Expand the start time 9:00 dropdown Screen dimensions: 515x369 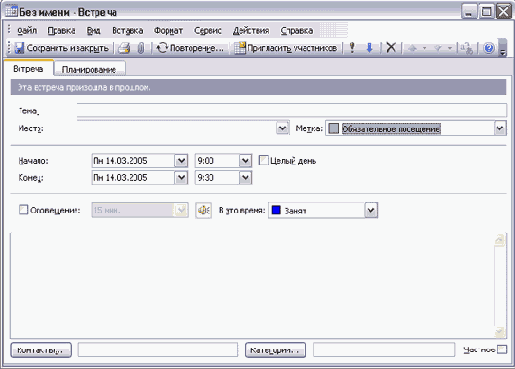coord(245,161)
